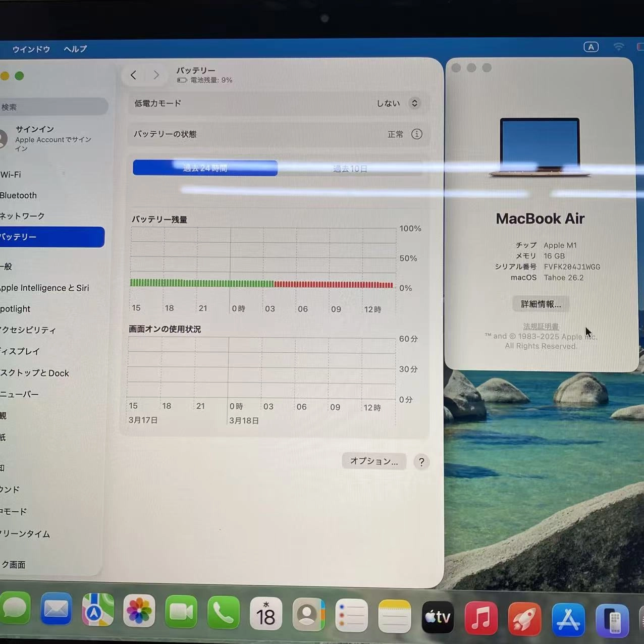
Task: Open the ヘルプ menu in the menu bar
Action: pyautogui.click(x=74, y=49)
